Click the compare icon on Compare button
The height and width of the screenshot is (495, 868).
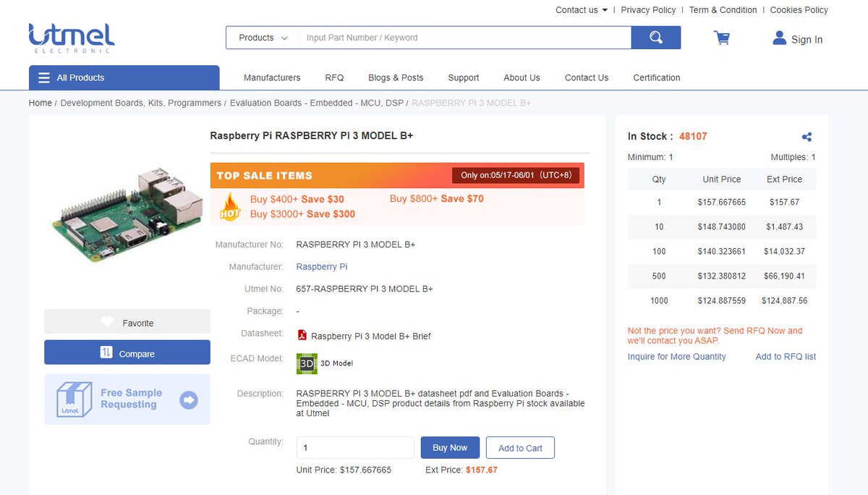[x=106, y=352]
